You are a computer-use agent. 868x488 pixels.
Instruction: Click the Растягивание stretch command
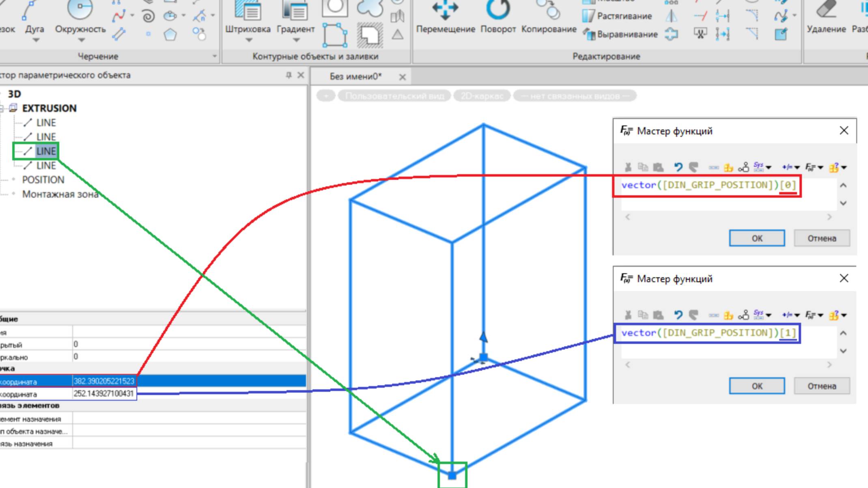[624, 16]
